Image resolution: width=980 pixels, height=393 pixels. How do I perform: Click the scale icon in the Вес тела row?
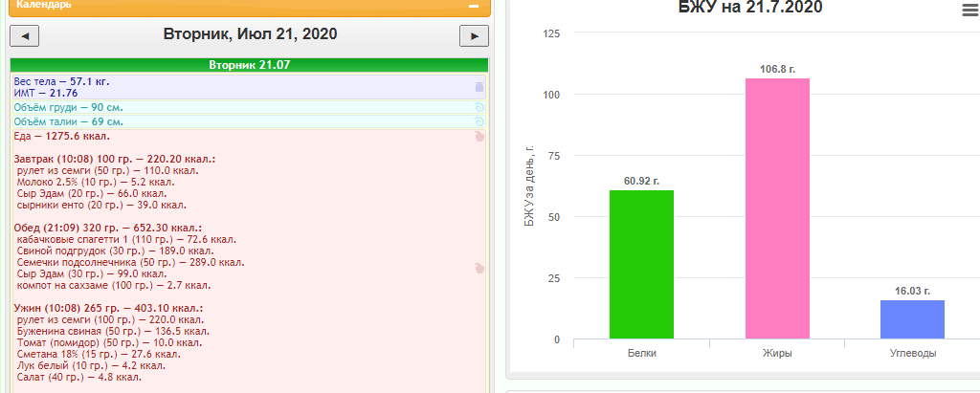(479, 87)
